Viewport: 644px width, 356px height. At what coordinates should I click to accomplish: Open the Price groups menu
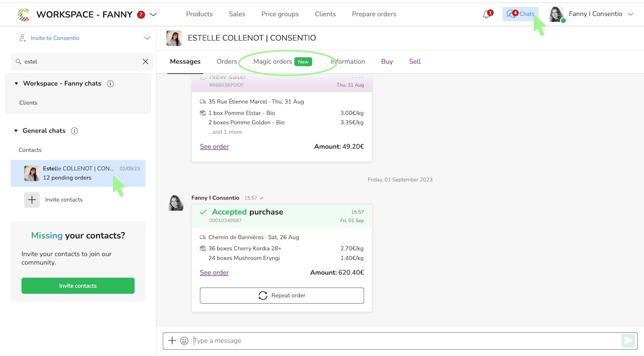[x=280, y=14]
